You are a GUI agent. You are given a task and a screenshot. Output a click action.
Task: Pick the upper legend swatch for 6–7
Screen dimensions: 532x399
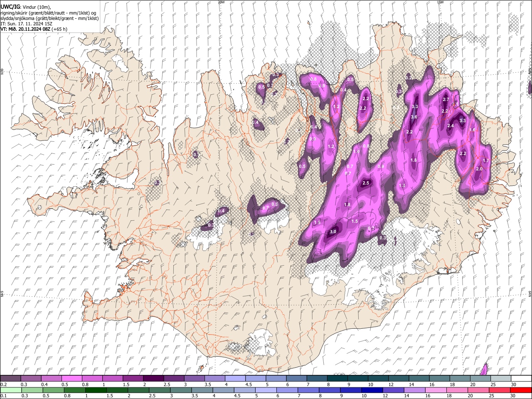296,379
